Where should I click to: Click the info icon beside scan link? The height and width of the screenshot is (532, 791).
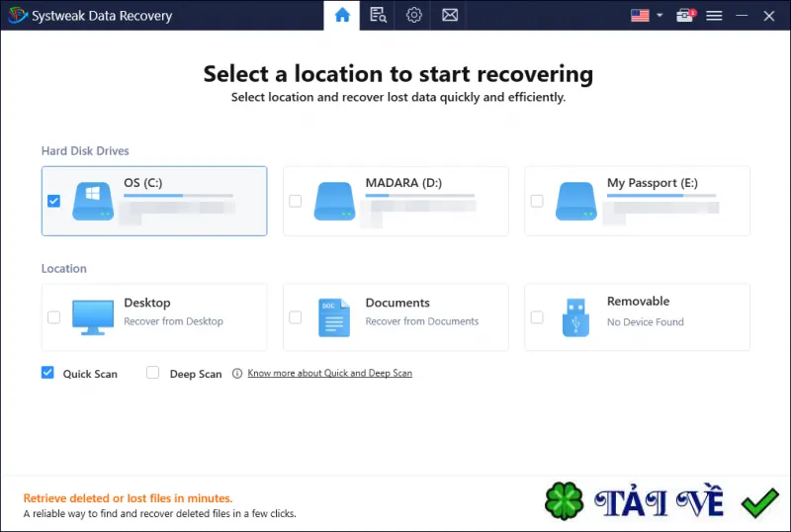coord(237,374)
